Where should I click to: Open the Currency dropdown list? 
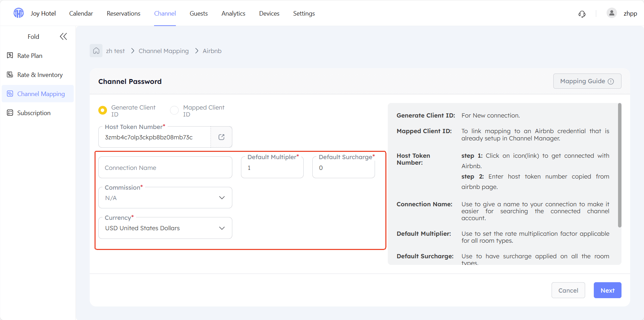[166, 228]
